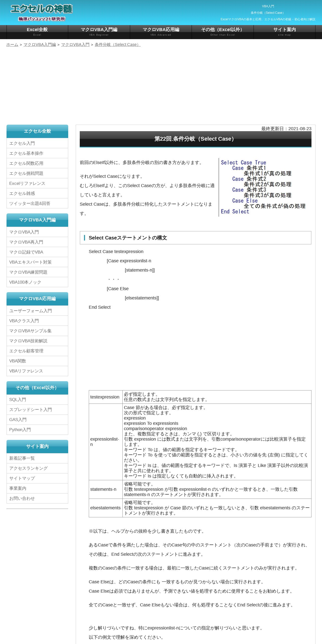Click the その他（Excel以外） sidebar section header
The width and height of the screenshot is (322, 644).
click(x=37, y=388)
